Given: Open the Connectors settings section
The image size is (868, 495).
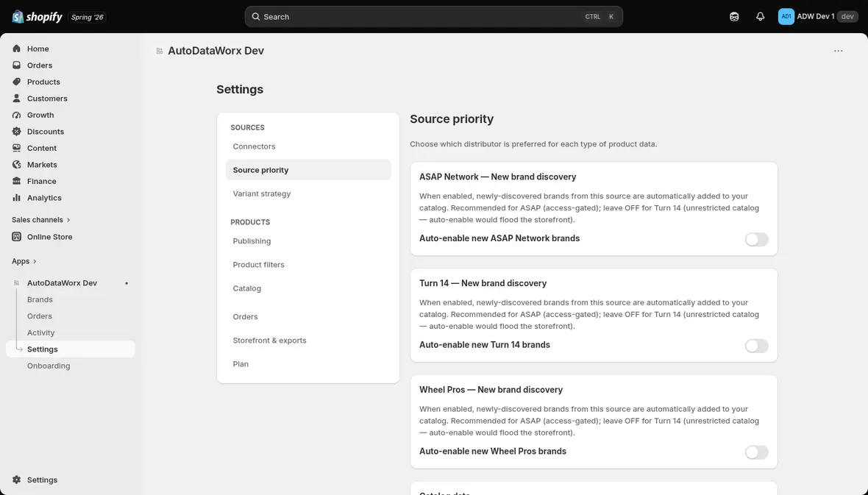Looking at the screenshot, I should tap(308, 146).
